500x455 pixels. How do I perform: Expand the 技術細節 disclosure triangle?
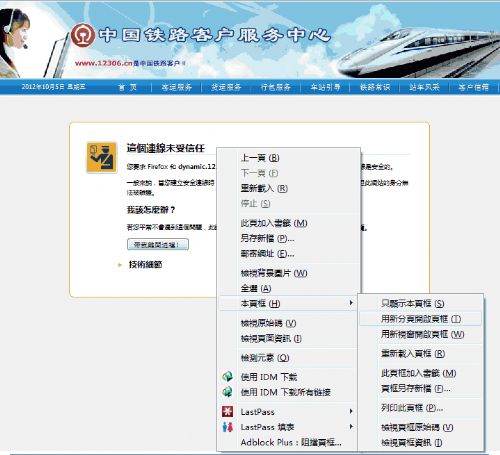pyautogui.click(x=120, y=265)
